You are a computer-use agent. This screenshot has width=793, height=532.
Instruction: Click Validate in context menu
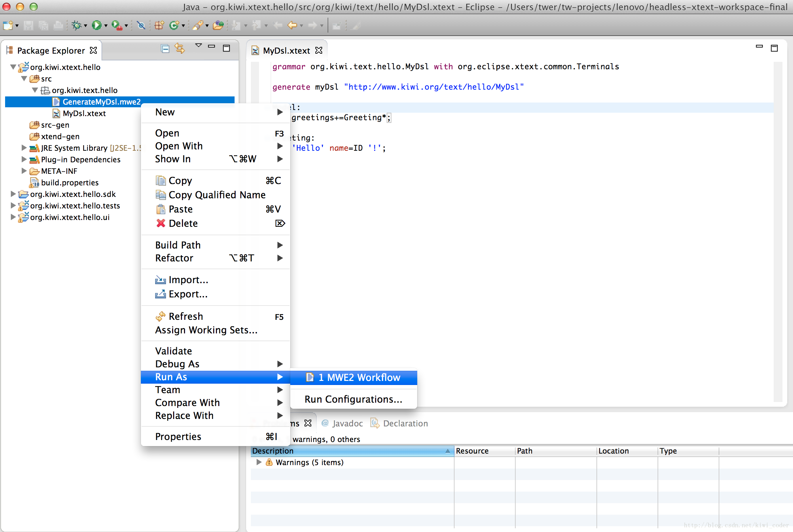tap(216, 351)
